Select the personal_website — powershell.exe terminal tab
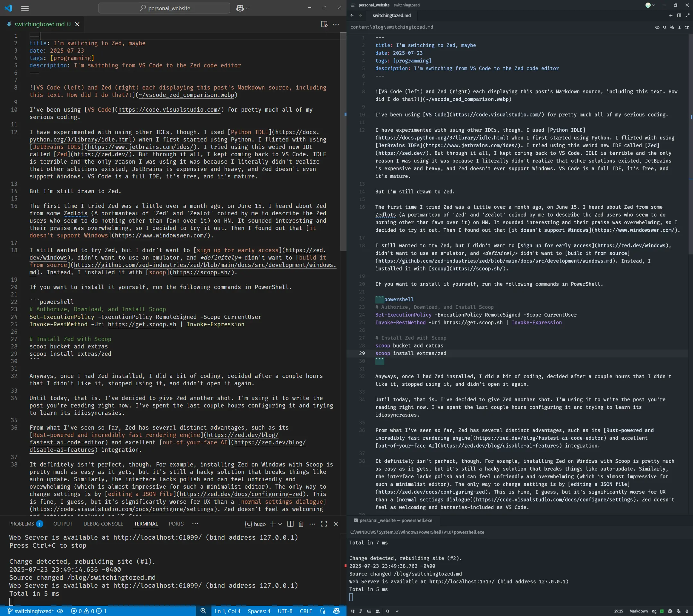This screenshot has height=616, width=693. [x=393, y=520]
